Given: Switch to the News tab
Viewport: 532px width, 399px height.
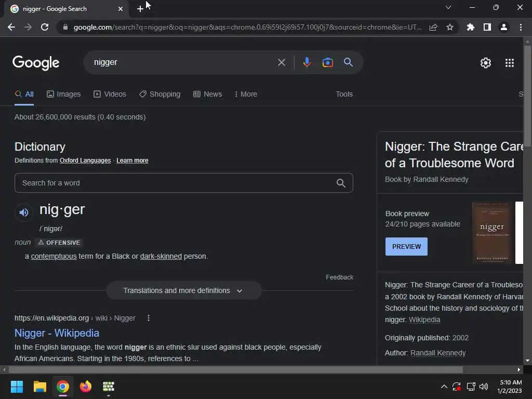Looking at the screenshot, I should pos(208,95).
